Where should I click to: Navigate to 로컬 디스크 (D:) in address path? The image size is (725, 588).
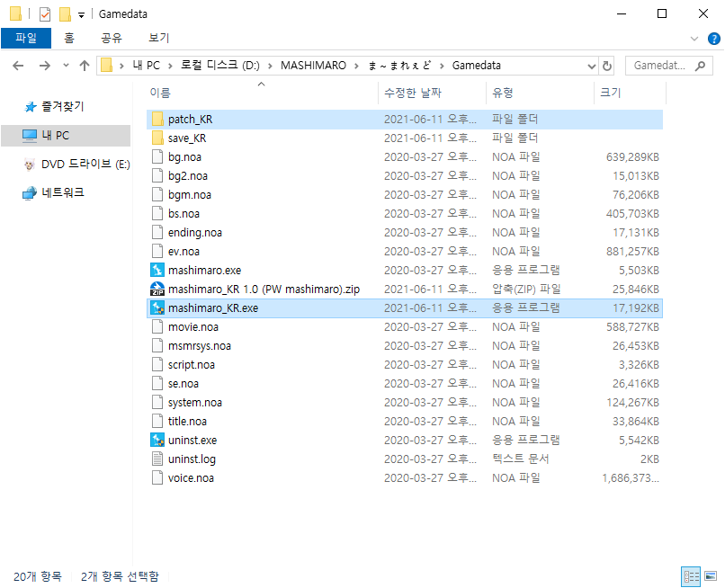point(220,66)
